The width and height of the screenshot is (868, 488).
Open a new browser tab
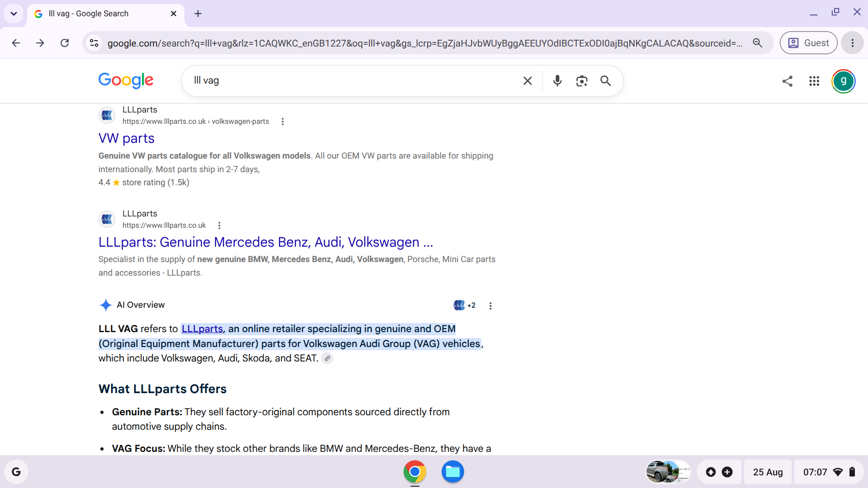tap(198, 14)
